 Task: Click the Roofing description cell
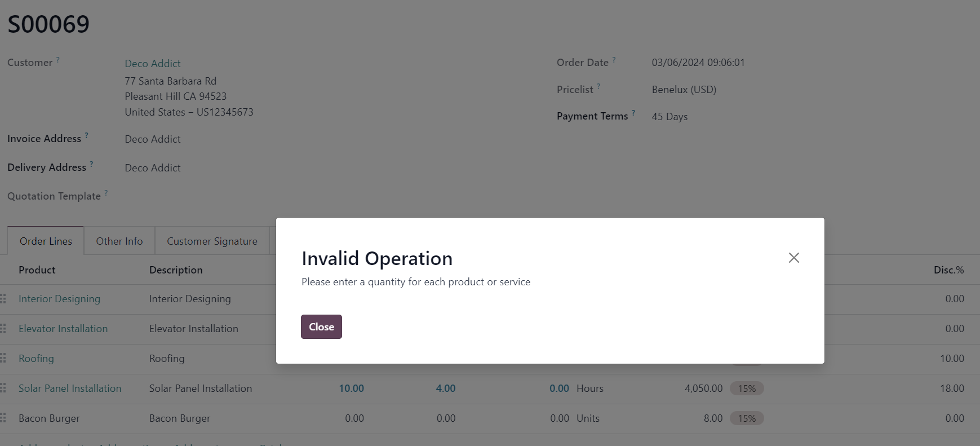(x=167, y=359)
